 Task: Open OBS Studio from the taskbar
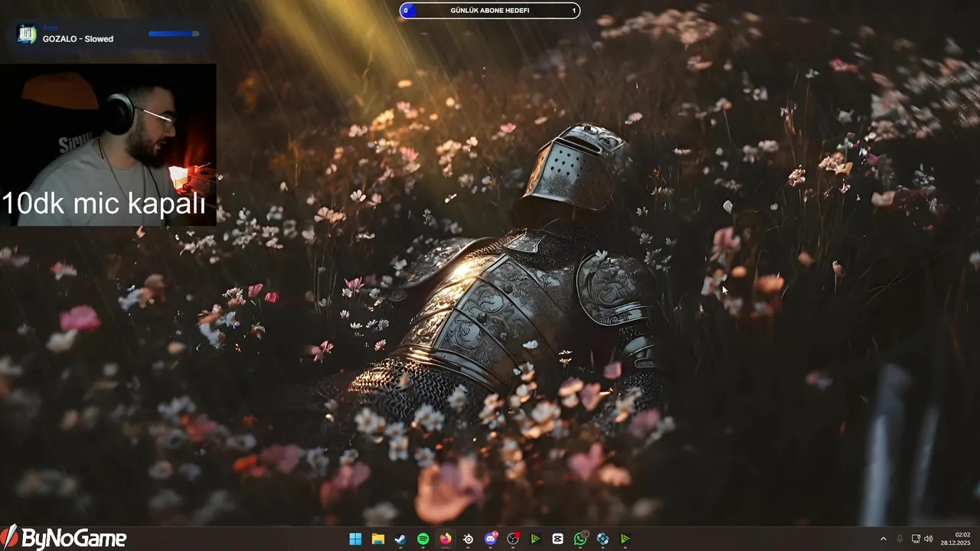pyautogui.click(x=513, y=539)
